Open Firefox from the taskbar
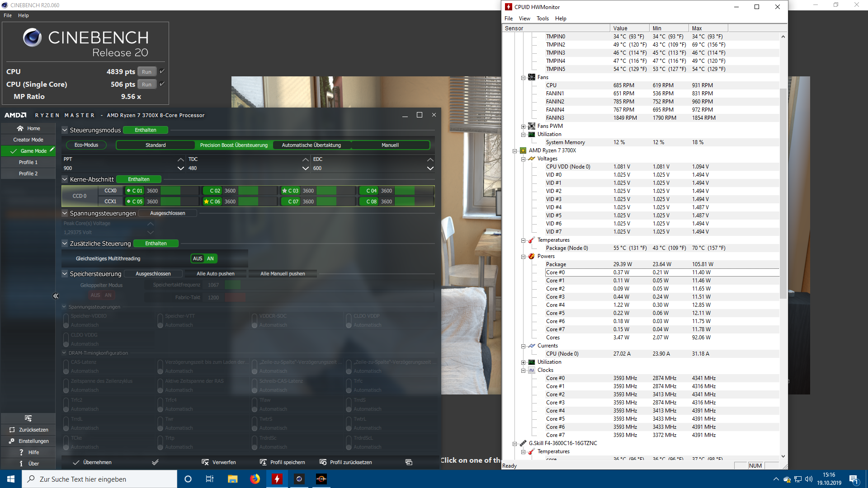This screenshot has height=488, width=868. pos(255,479)
